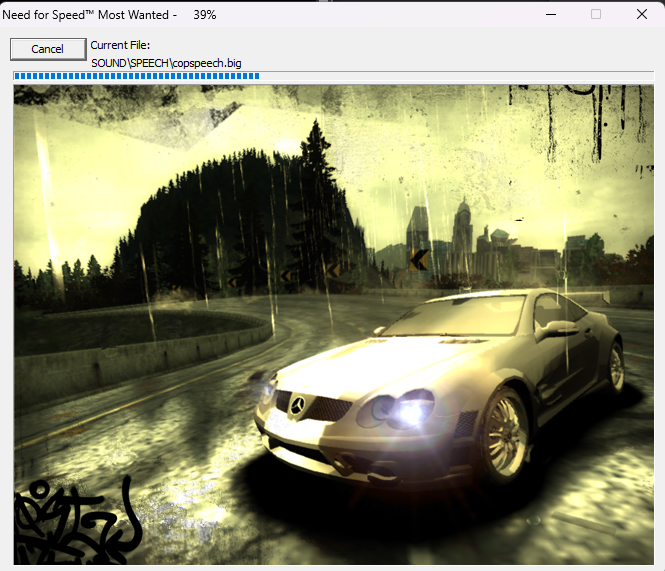Click the grayed-out maximize button
This screenshot has width=665, height=571.
point(596,14)
